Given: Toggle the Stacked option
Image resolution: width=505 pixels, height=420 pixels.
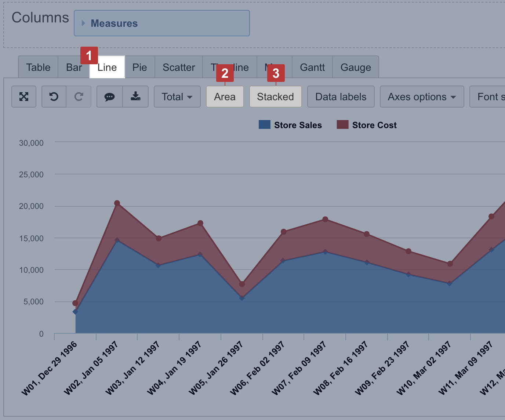Looking at the screenshot, I should 275,97.
